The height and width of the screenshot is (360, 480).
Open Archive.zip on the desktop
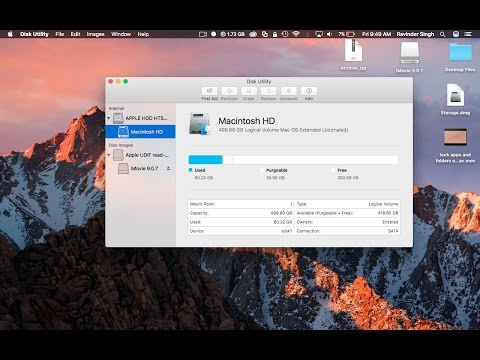pos(353,55)
